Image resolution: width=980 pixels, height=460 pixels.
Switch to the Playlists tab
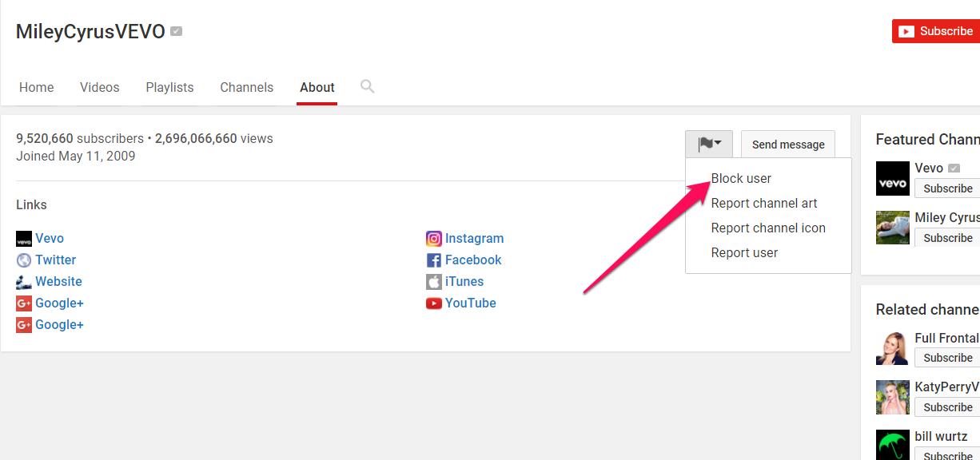[x=169, y=87]
